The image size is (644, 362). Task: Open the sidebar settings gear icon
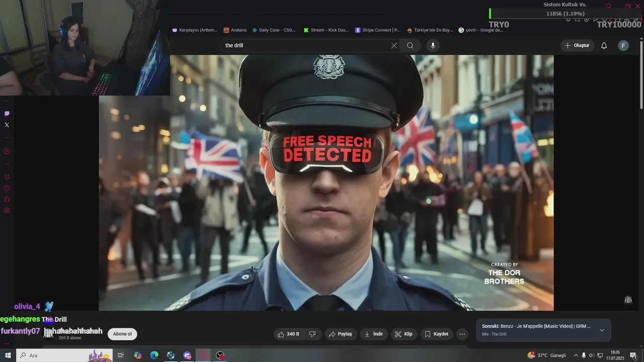pyautogui.click(x=7, y=210)
